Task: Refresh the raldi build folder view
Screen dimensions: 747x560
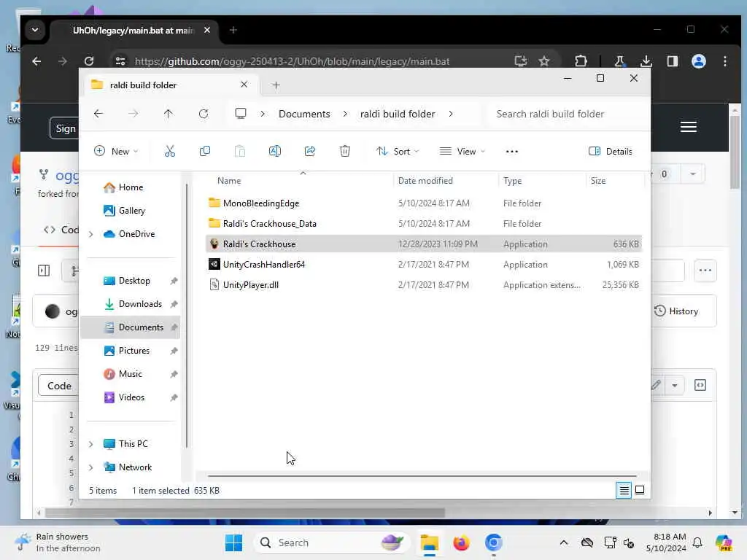Action: pyautogui.click(x=204, y=114)
